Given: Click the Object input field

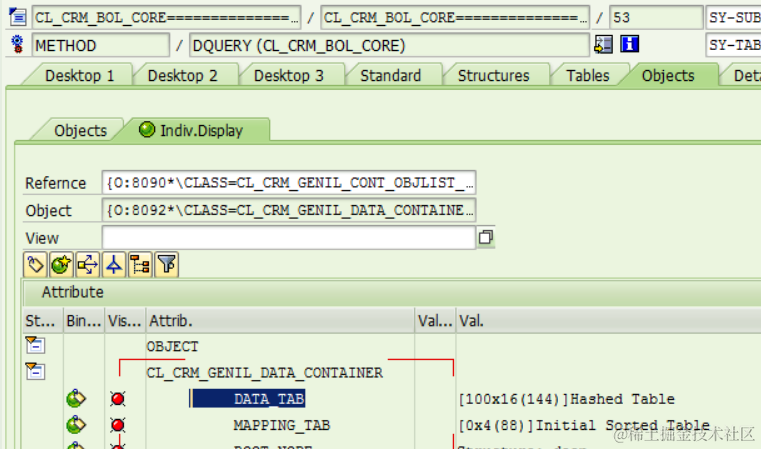Looking at the screenshot, I should pos(289,210).
